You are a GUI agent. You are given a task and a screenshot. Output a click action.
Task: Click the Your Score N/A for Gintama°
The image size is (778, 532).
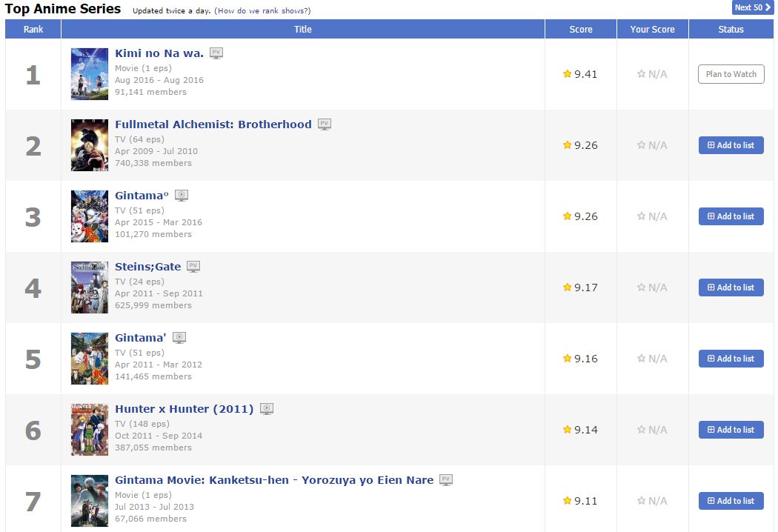(652, 216)
